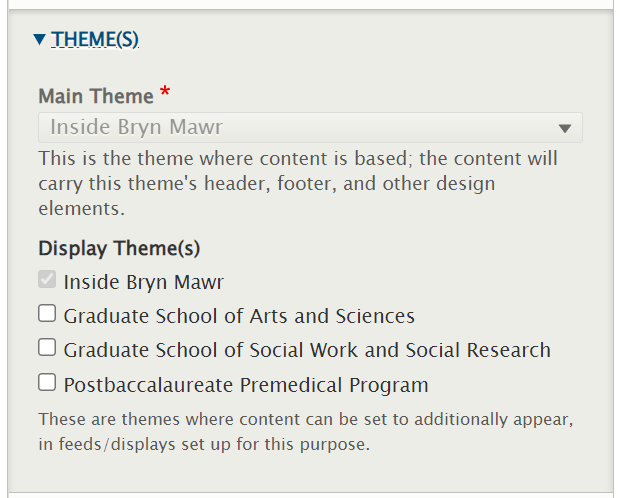Open the Main Theme dropdown
Screen dimensions: 620x498
pos(310,128)
